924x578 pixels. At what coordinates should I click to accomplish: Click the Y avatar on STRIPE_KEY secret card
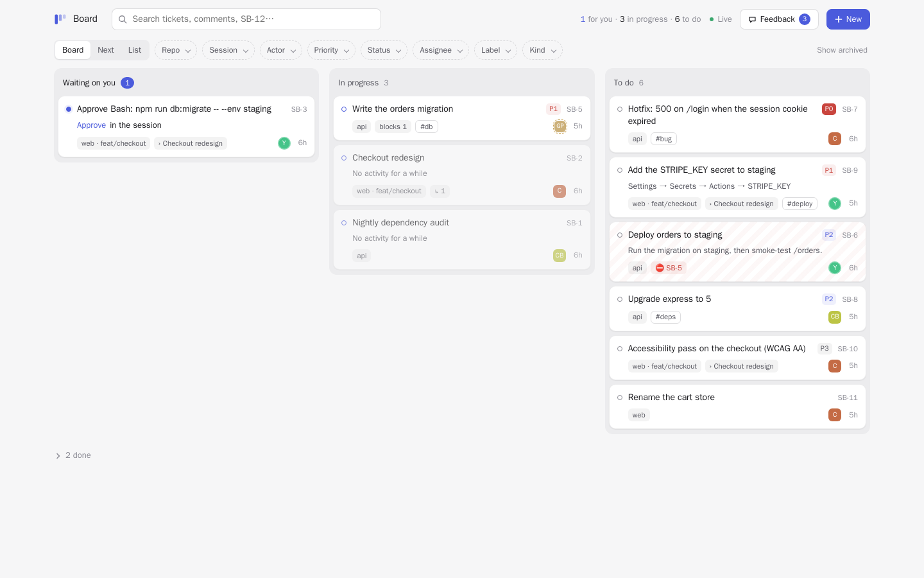coord(835,204)
